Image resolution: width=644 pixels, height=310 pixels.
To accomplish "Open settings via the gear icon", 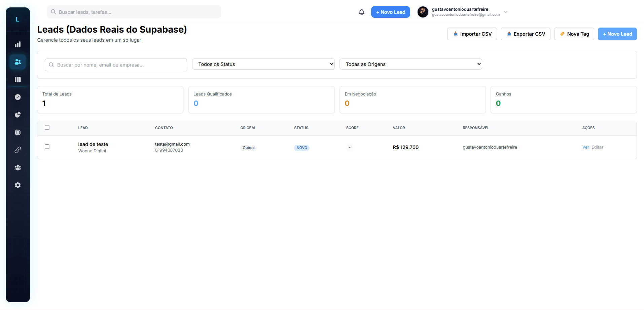I will [18, 185].
